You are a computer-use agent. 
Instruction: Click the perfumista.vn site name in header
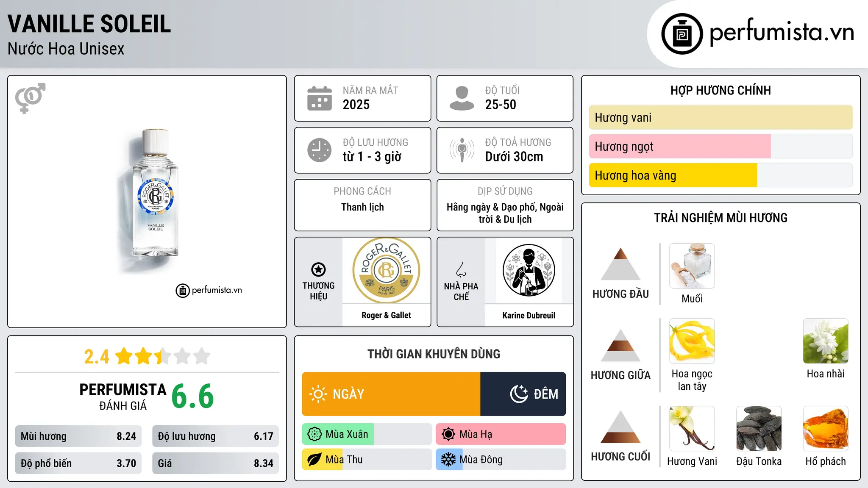782,33
